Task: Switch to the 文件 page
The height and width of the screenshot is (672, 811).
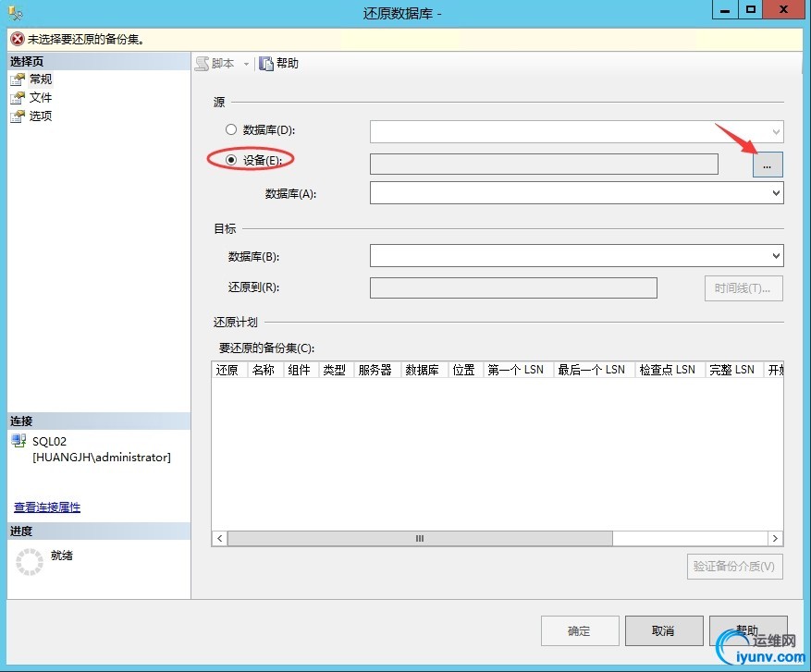Action: (x=41, y=98)
